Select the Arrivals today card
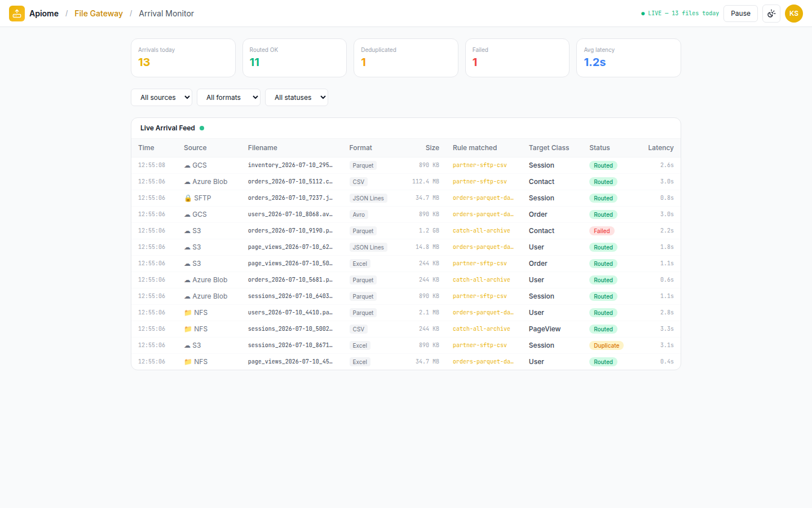Screen dimensions: 812x508 coord(183,58)
